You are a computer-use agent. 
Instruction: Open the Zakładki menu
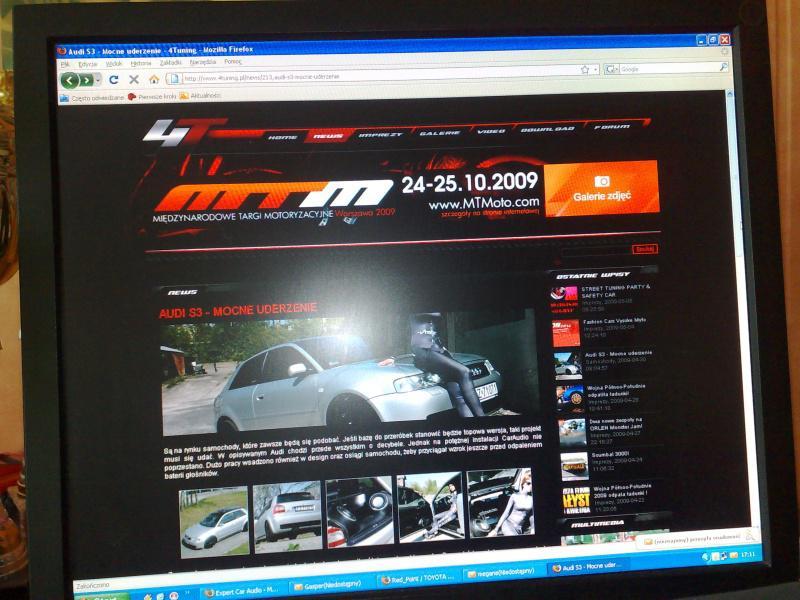click(170, 63)
